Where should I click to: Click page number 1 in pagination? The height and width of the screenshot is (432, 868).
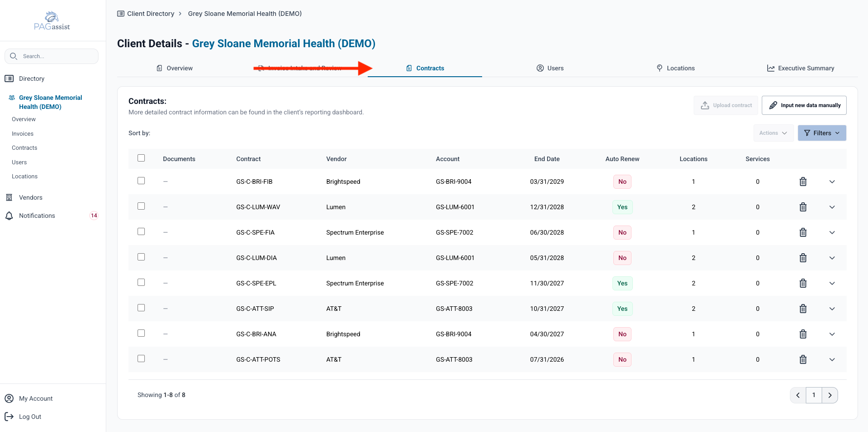click(814, 395)
